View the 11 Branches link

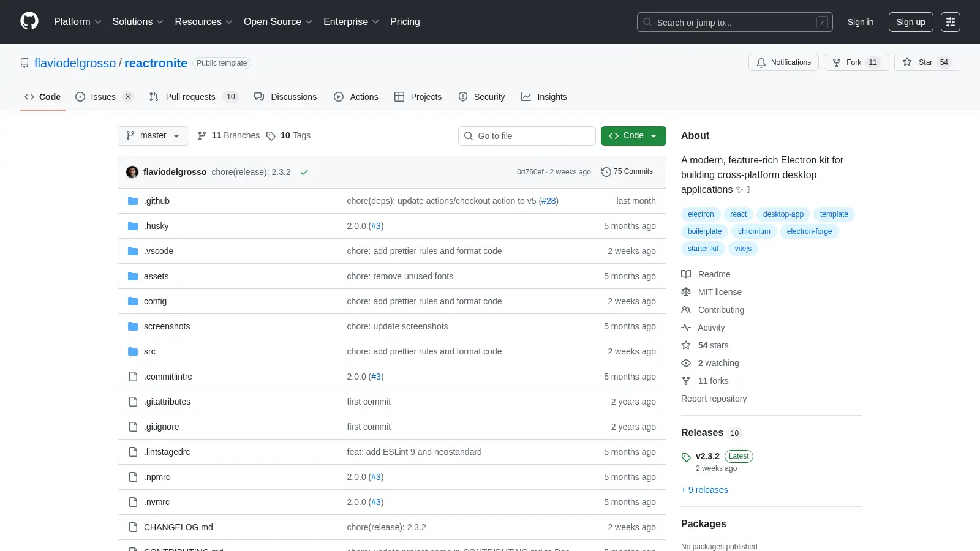tap(228, 136)
